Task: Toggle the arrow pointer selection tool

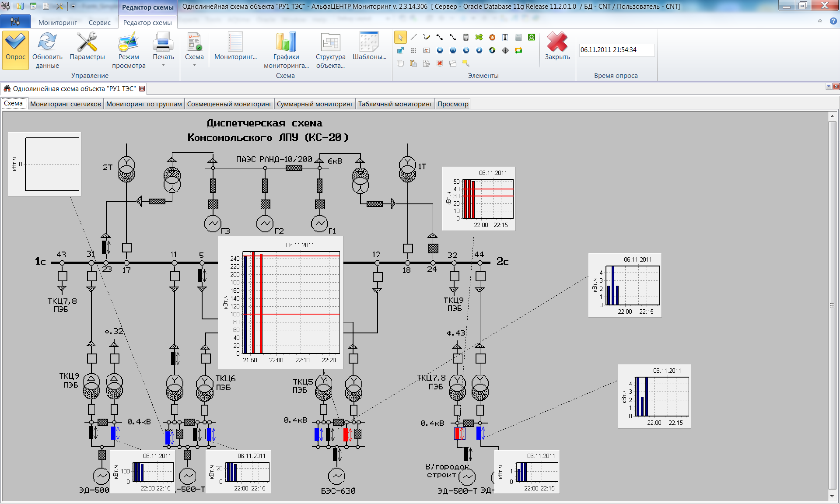Action: 400,38
